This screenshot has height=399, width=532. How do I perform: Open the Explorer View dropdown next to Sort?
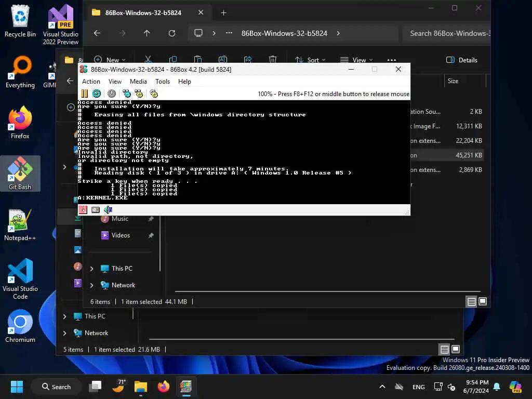tap(356, 60)
